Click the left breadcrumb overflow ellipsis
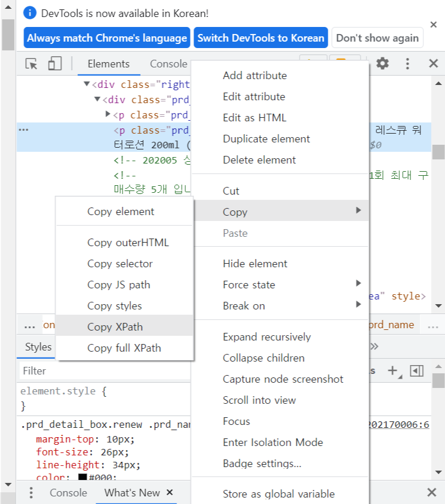The height and width of the screenshot is (504, 445). 29,326
